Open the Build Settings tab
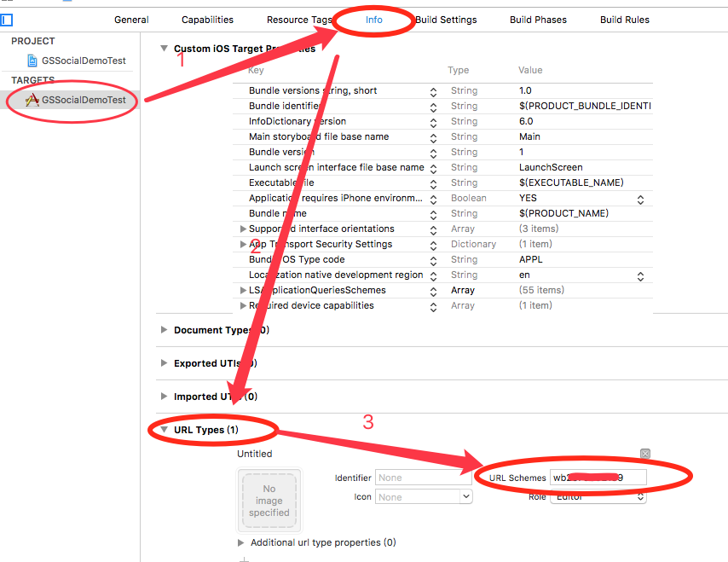Image resolution: width=728 pixels, height=562 pixels. pos(446,20)
